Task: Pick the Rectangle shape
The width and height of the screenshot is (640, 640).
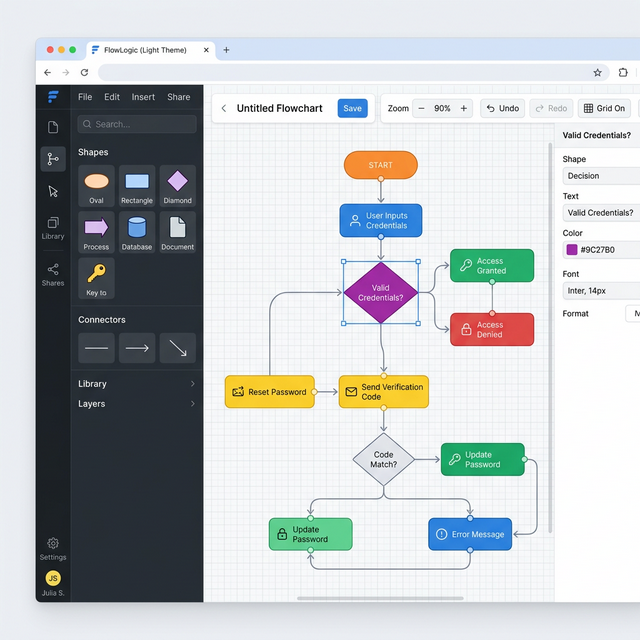Action: (137, 186)
